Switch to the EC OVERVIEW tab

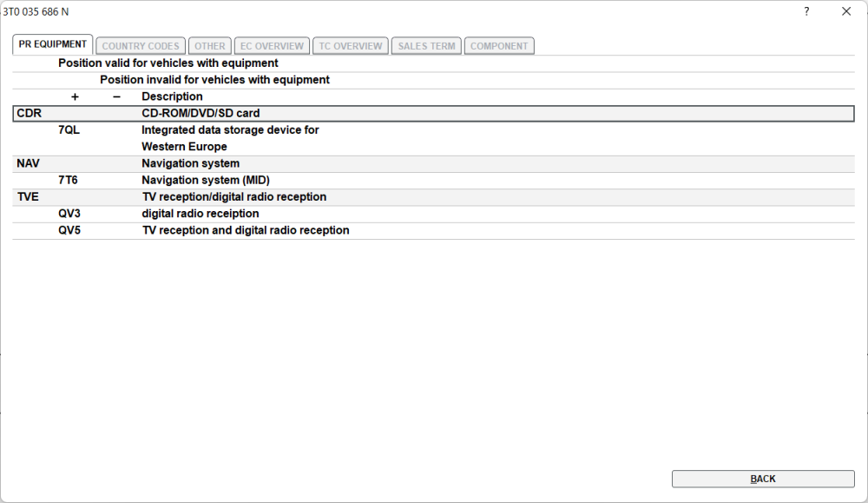tap(272, 46)
